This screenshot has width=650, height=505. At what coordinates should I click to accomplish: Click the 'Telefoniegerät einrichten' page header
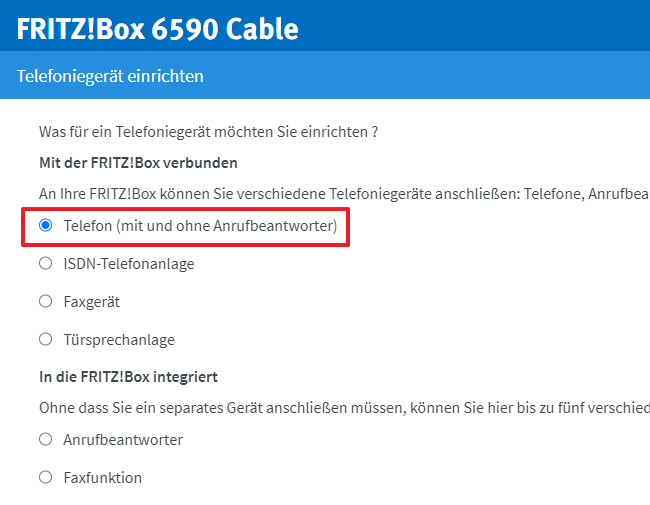[110, 75]
